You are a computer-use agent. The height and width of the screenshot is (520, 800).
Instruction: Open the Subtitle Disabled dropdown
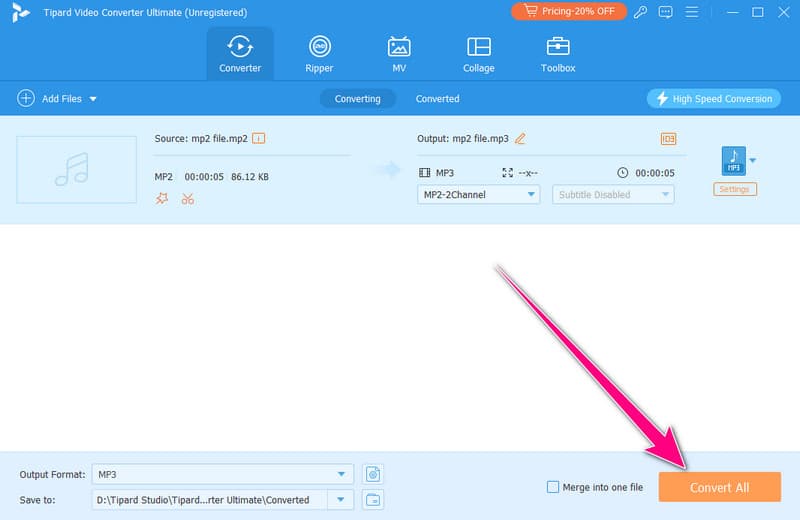(613, 194)
